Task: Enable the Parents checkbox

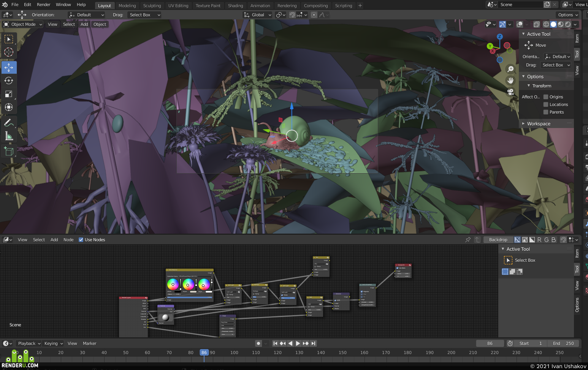Action: pos(546,112)
